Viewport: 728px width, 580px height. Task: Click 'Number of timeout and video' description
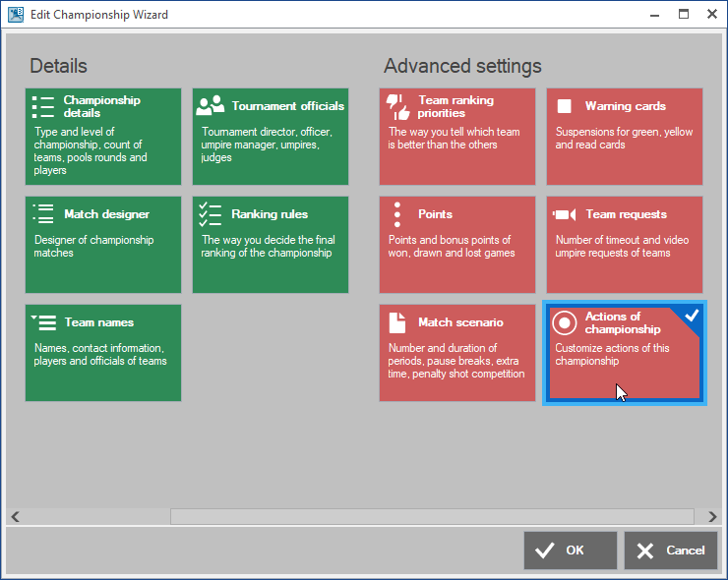622,247
